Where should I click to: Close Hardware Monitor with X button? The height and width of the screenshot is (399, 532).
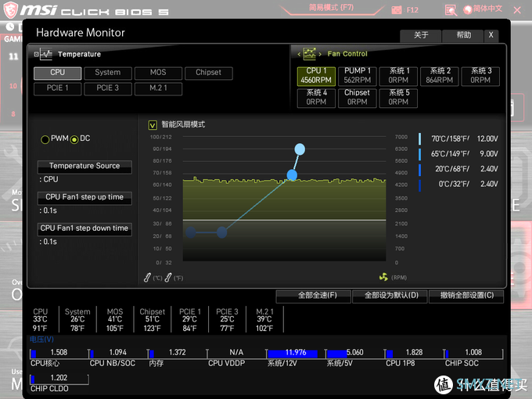491,35
